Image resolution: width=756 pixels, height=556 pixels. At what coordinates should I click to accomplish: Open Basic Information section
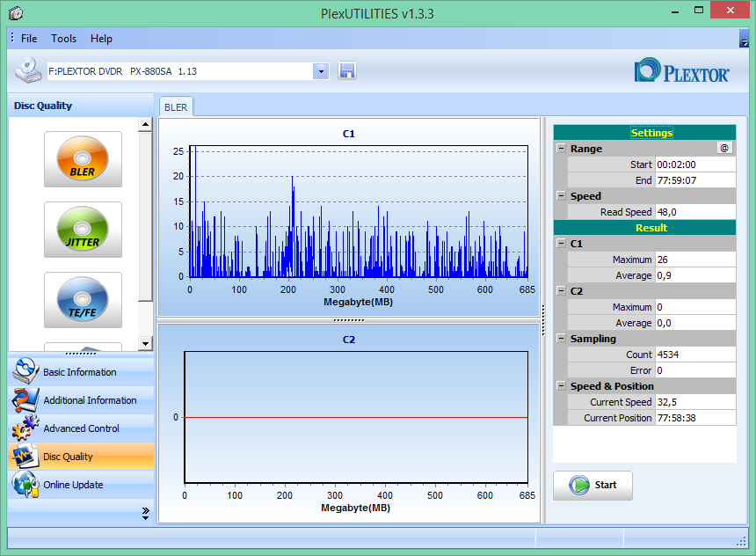pos(81,372)
